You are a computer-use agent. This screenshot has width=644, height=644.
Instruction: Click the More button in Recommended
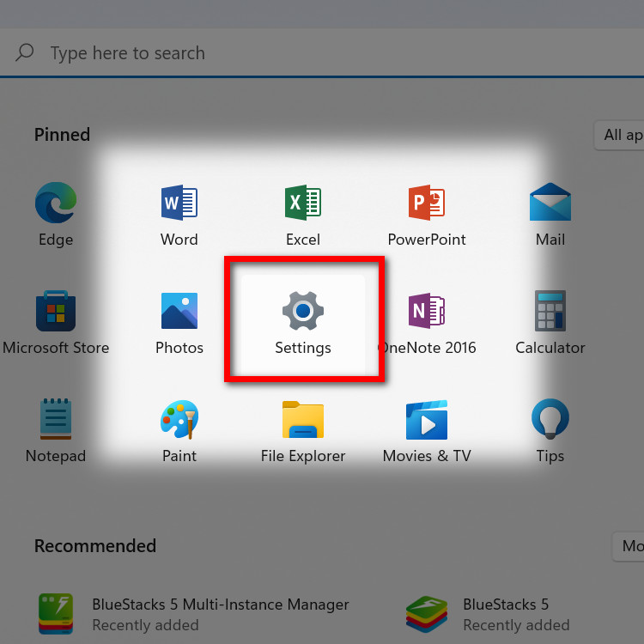tap(628, 546)
